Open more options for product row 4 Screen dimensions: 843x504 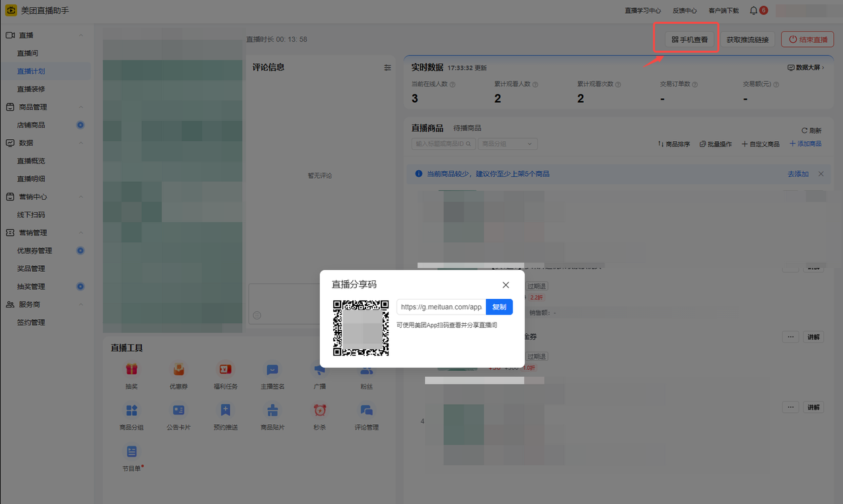point(790,408)
